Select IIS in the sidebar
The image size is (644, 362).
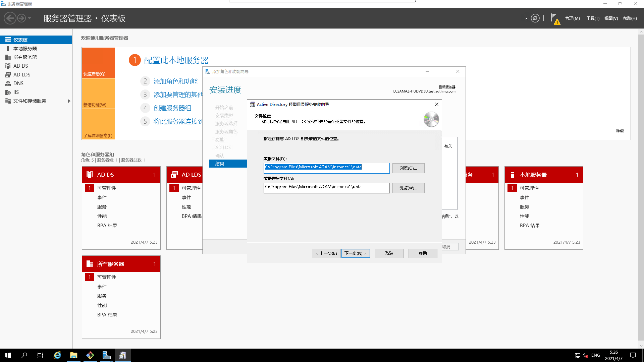click(x=16, y=92)
